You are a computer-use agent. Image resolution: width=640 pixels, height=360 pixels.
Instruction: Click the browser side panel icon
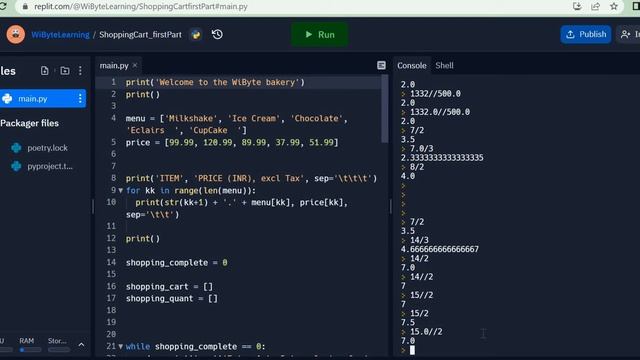click(636, 6)
